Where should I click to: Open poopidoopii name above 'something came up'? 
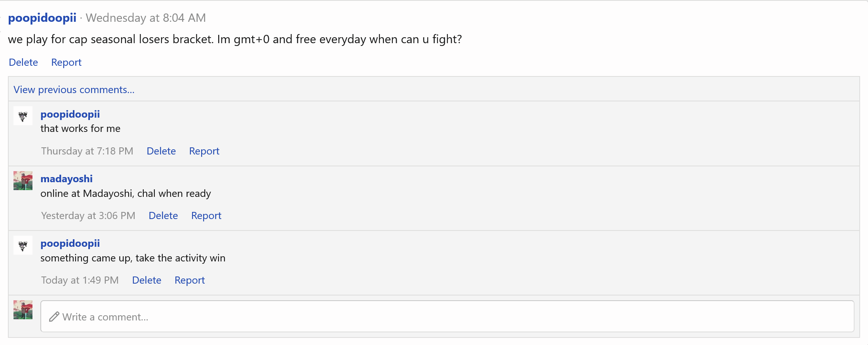pyautogui.click(x=70, y=243)
